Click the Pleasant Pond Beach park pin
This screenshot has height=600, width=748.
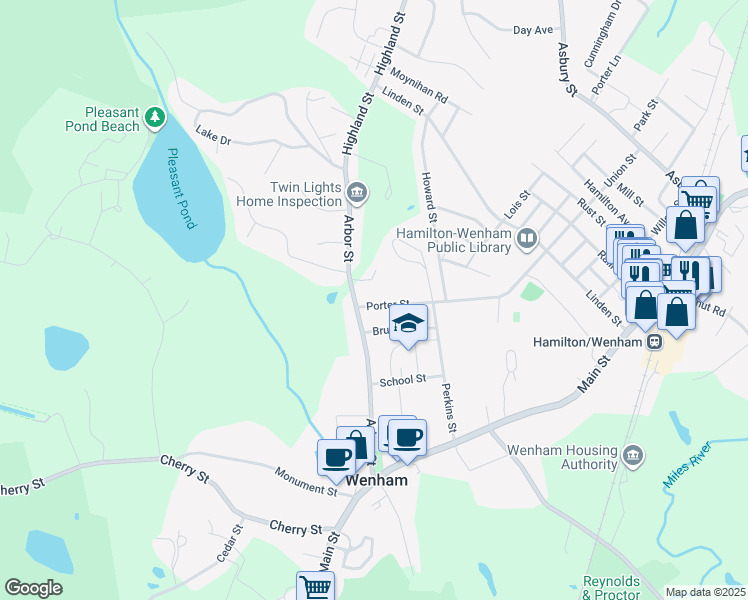(x=155, y=118)
